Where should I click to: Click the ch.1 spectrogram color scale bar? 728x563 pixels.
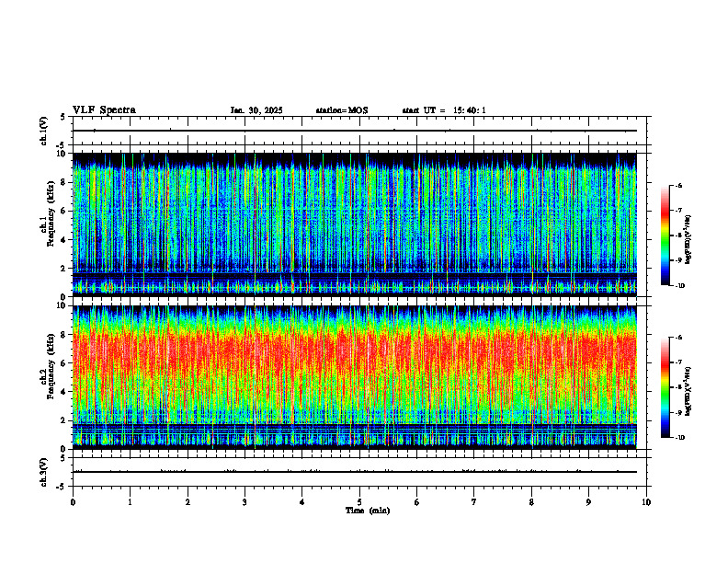(x=665, y=236)
